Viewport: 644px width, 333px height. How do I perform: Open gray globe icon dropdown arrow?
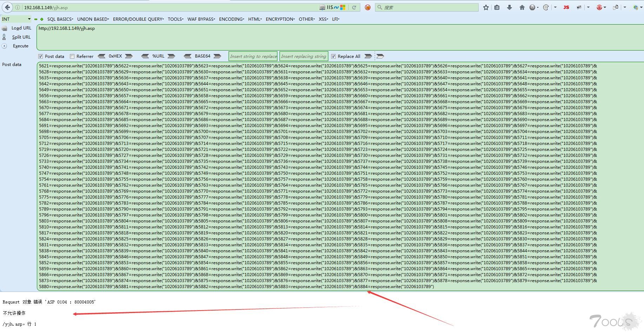(538, 7)
